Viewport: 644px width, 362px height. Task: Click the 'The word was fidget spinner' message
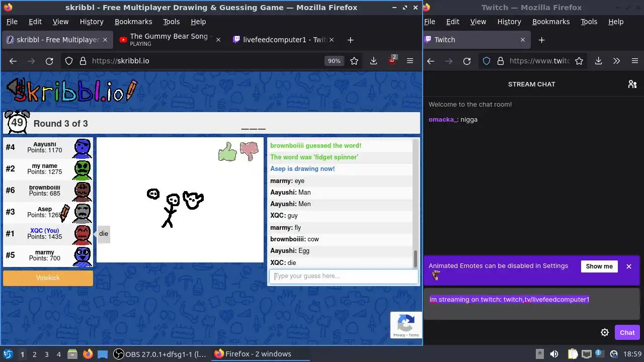pyautogui.click(x=314, y=157)
